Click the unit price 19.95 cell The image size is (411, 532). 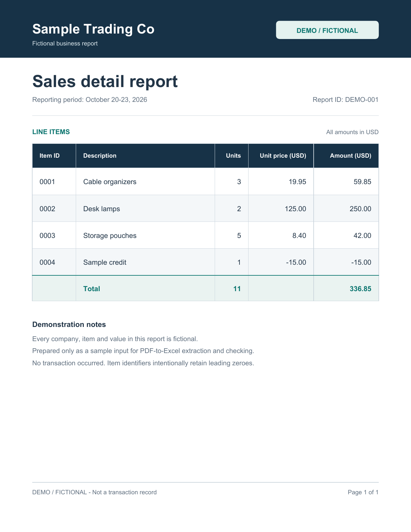click(281, 182)
